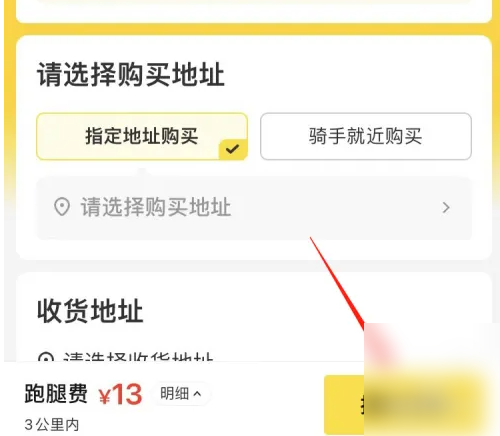Image resolution: width=500 pixels, height=436 pixels.
Task: Open the 请选择购买地址 address picker row
Action: [x=254, y=208]
